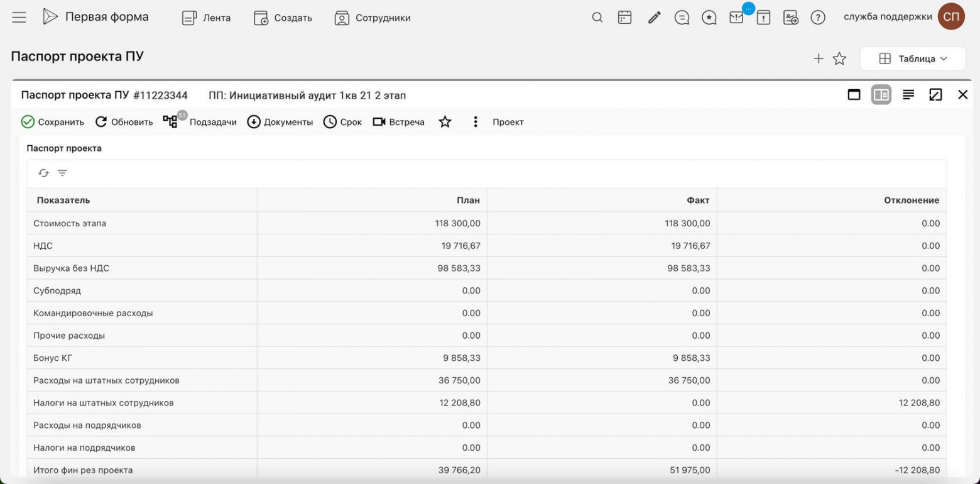This screenshot has width=980, height=484.
Task: Open Создать in top navigation
Action: click(x=283, y=18)
